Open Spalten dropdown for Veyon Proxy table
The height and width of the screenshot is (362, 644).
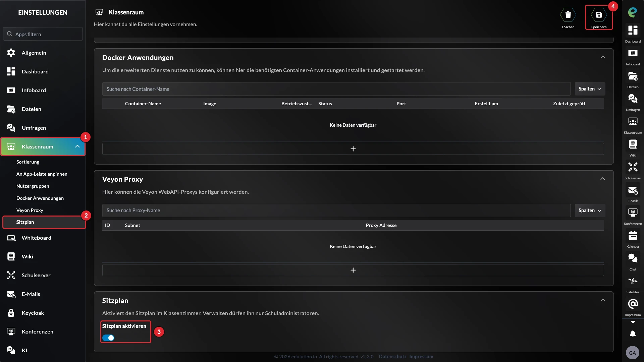coord(590,210)
